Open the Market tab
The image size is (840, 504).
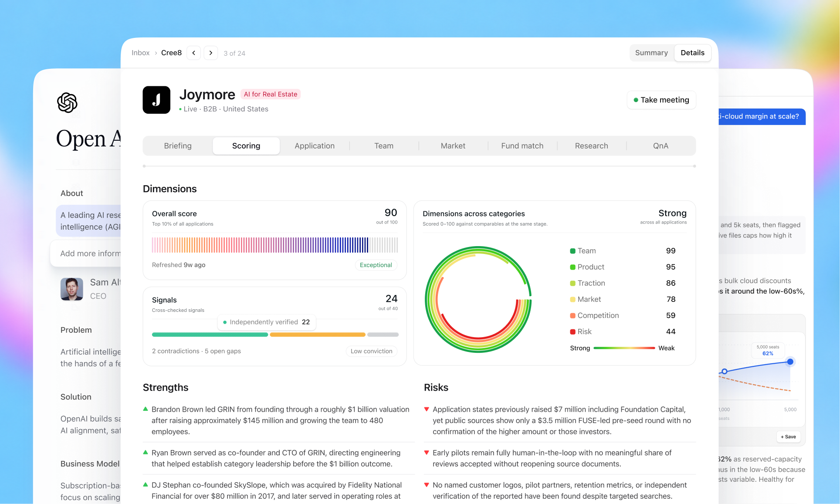(x=453, y=146)
